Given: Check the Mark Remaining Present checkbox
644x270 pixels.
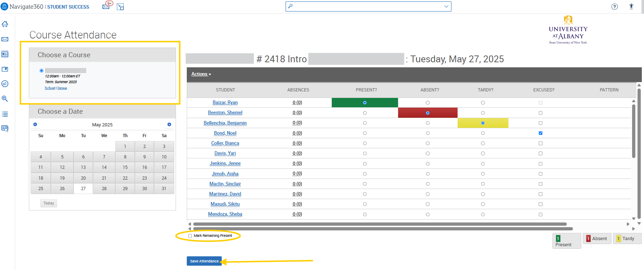Looking at the screenshot, I should click(190, 236).
